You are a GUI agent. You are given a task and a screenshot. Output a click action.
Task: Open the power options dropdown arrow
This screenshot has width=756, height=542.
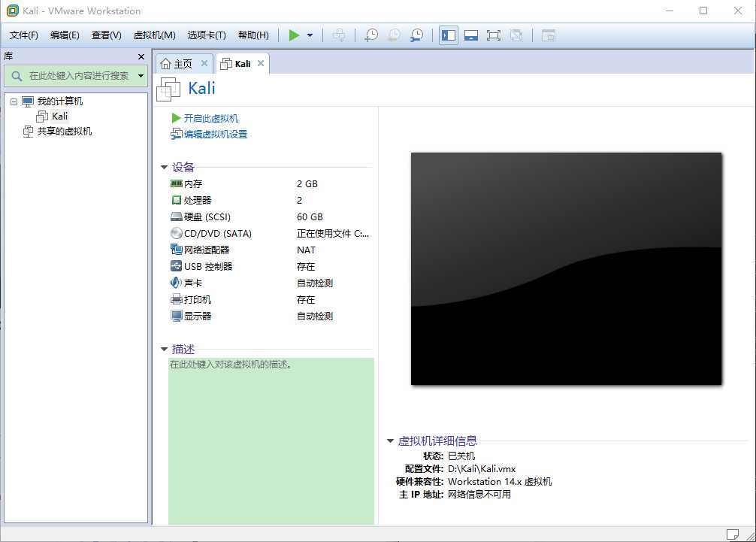(310, 35)
